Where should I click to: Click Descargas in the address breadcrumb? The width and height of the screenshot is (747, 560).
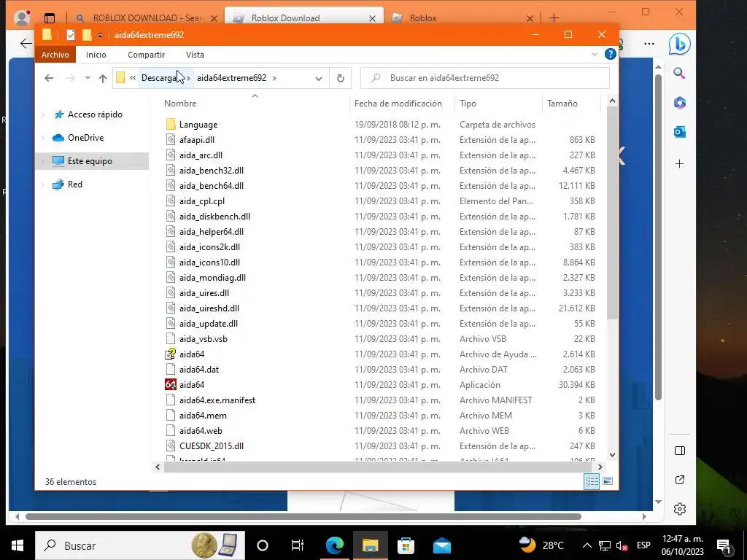pos(160,78)
